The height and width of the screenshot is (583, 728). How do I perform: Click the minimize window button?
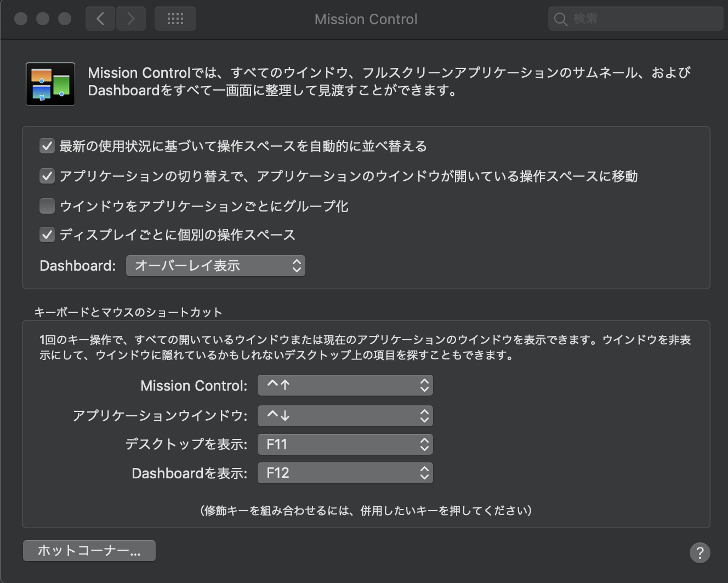pos(43,19)
